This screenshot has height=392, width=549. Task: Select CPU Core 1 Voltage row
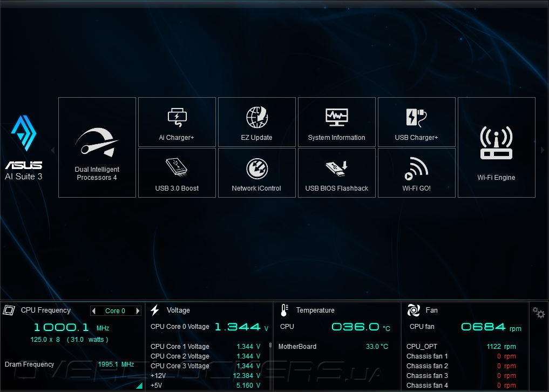click(x=206, y=347)
